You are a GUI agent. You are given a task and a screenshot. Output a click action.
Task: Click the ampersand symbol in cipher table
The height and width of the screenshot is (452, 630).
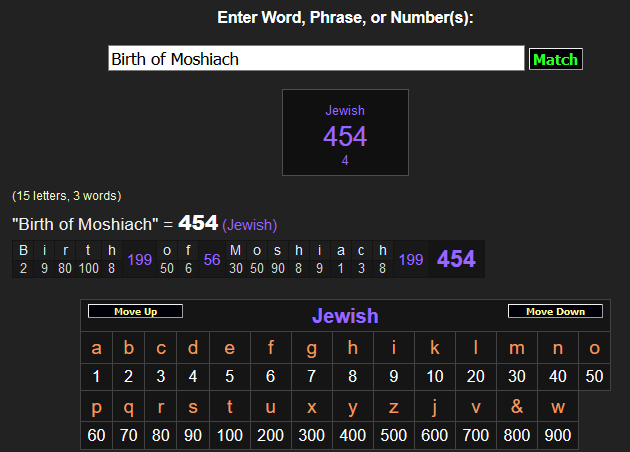coord(517,407)
